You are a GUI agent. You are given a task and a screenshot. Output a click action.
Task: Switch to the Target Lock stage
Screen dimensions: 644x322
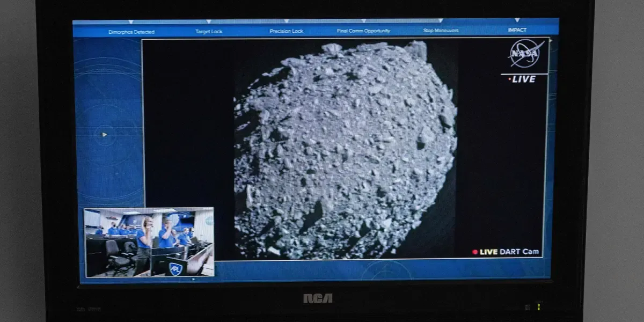[209, 31]
